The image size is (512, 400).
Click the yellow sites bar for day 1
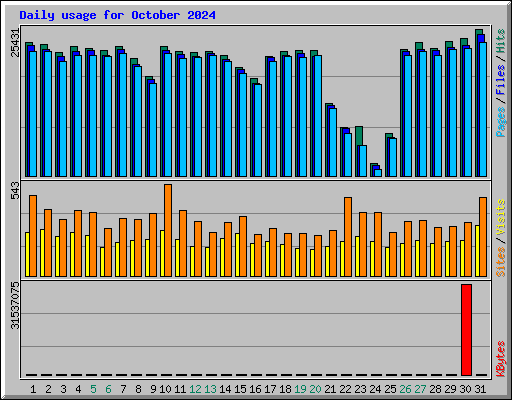(27, 254)
